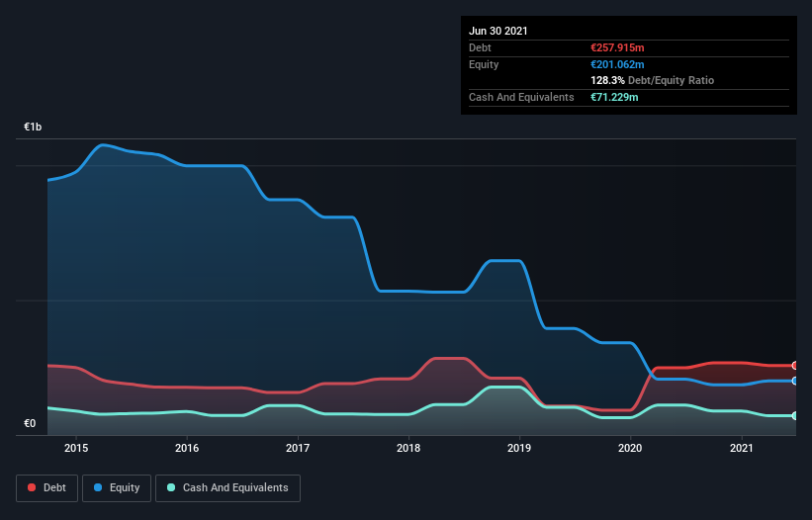Click the €257.915m debt value

617,47
